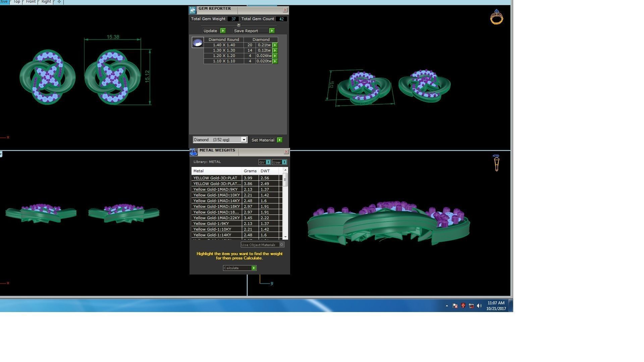Click the Gem Reporter panel icon
The width and height of the screenshot is (644, 362).
tap(192, 10)
